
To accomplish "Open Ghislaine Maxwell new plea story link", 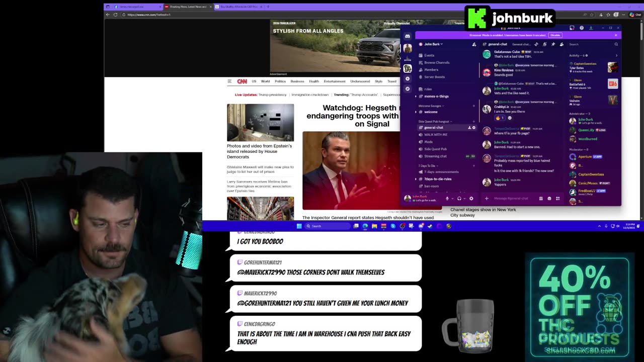I will tap(259, 169).
